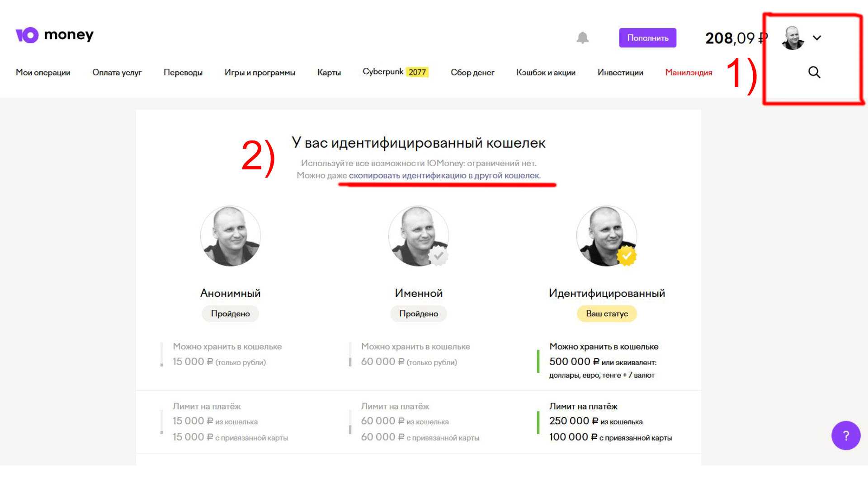Click the Пополнить button
The image size is (868, 488).
(647, 38)
